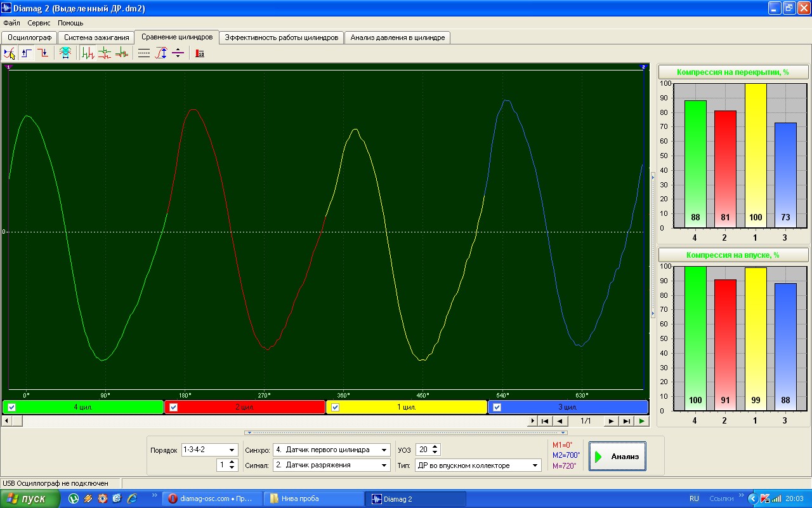Open Анализ давления в цилиндре tab

398,37
